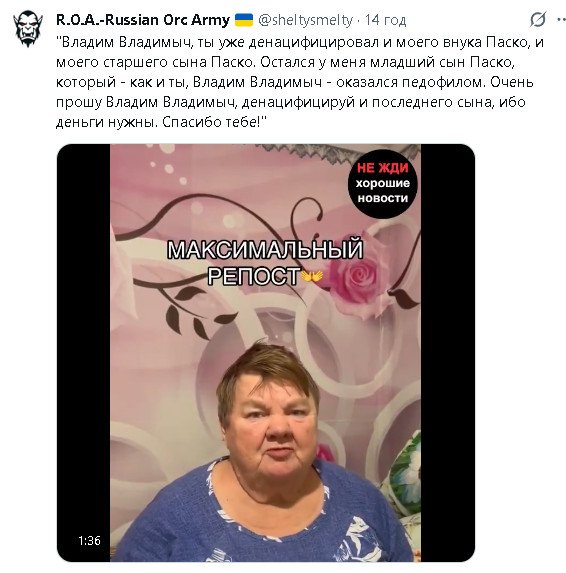The width and height of the screenshot is (566, 573).
Task: Click the МАКСИМАЛЬНЫЙ caption in video
Action: pyautogui.click(x=265, y=250)
